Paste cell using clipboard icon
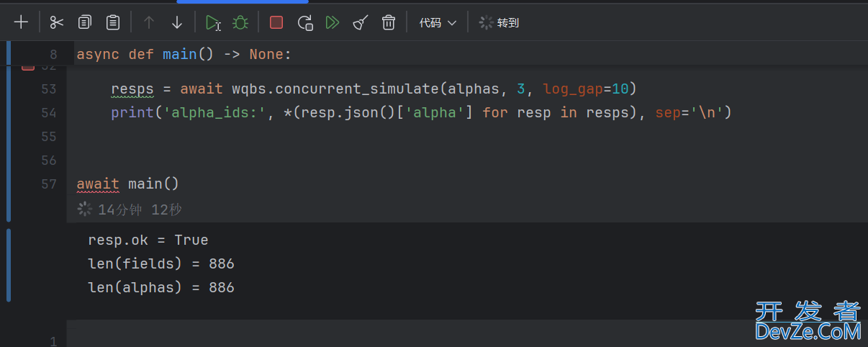The width and height of the screenshot is (868, 347). click(x=113, y=22)
